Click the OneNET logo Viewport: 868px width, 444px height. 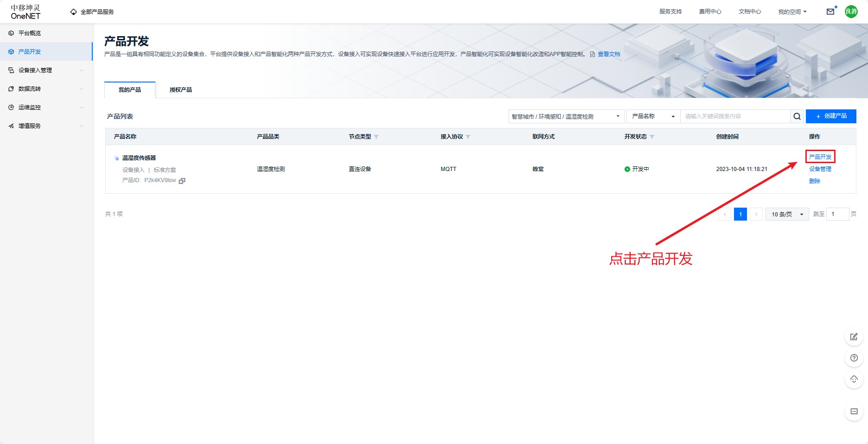(x=26, y=12)
